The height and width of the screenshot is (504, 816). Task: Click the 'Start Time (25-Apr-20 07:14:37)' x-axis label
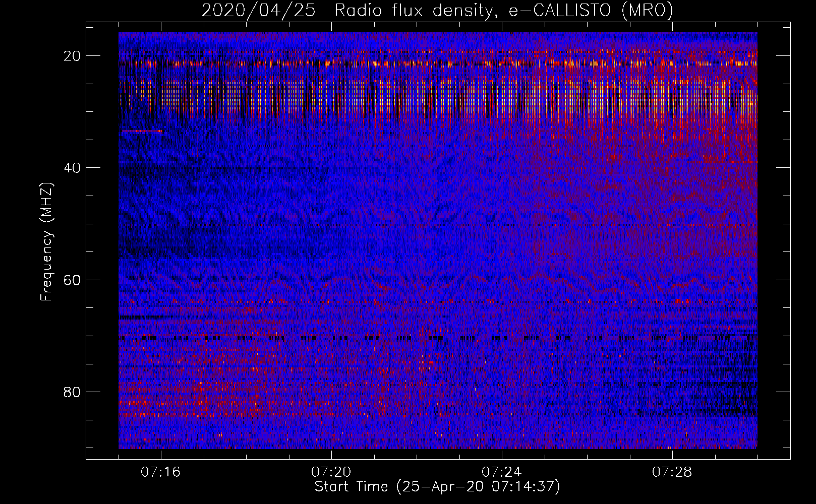(x=437, y=487)
